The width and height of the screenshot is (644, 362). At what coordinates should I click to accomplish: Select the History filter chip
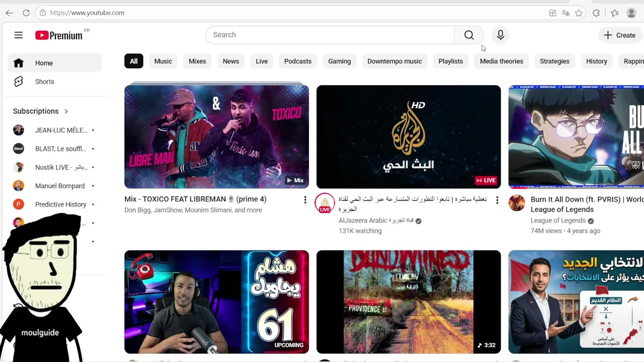pyautogui.click(x=597, y=61)
